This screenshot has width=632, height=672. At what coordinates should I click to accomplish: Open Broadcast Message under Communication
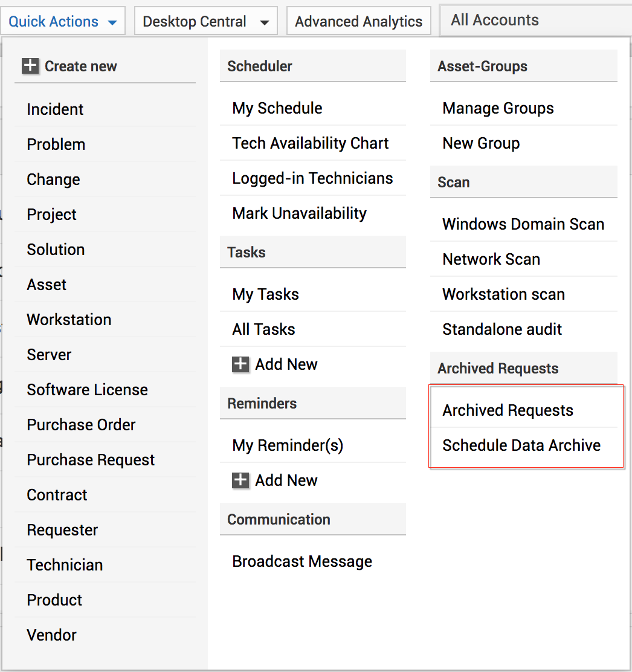point(302,561)
